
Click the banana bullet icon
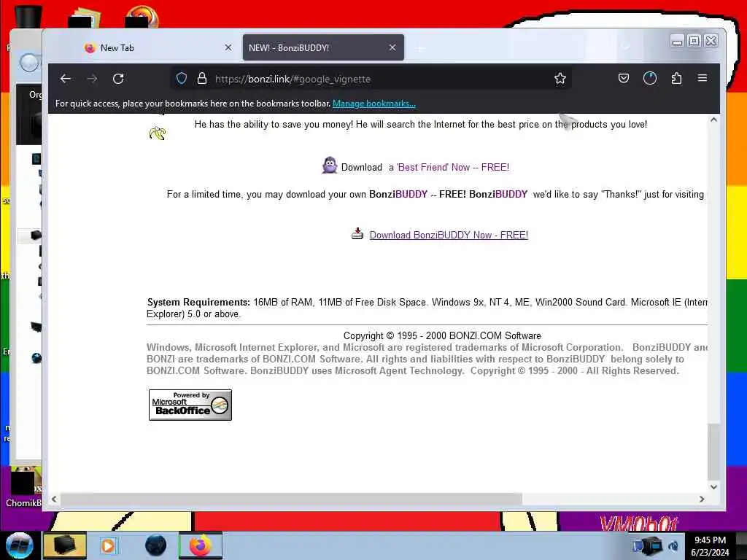158,133
